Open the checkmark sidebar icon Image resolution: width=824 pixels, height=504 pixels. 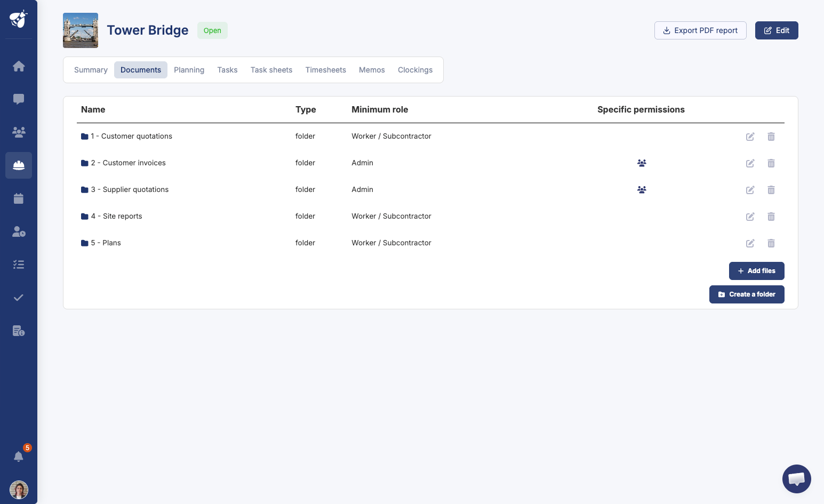[19, 298]
